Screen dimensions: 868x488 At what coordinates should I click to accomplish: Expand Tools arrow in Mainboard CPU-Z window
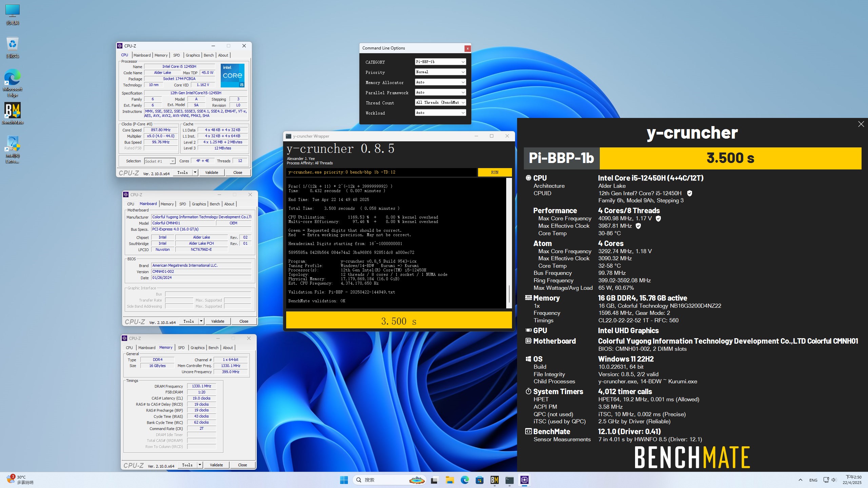201,321
